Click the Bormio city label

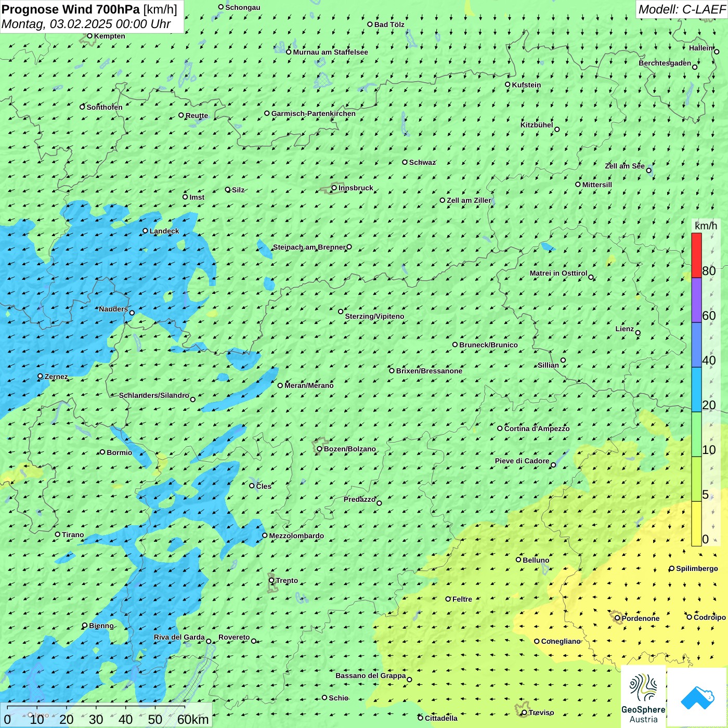[x=119, y=452]
